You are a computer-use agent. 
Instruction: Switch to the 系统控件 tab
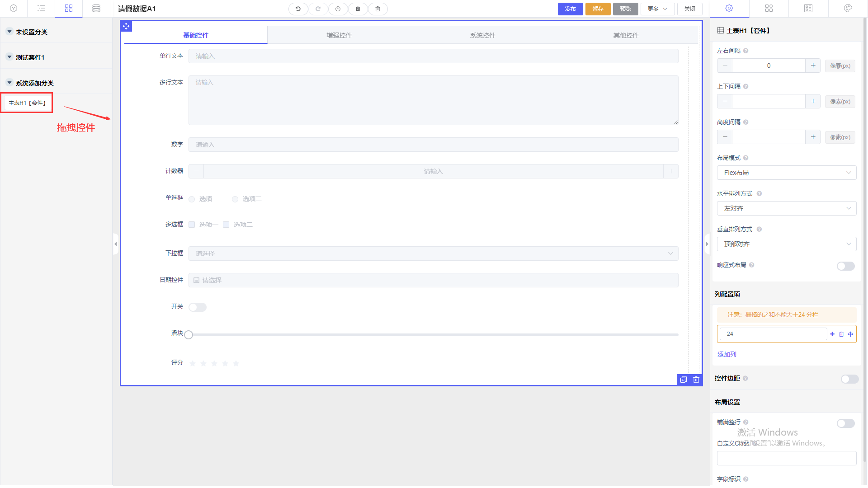coord(482,35)
